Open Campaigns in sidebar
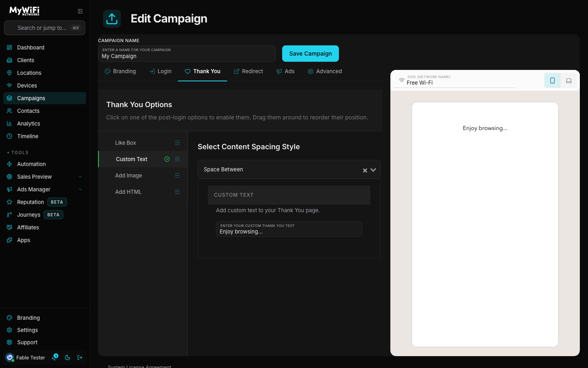Viewport: 588px width, 368px height. click(x=45, y=98)
